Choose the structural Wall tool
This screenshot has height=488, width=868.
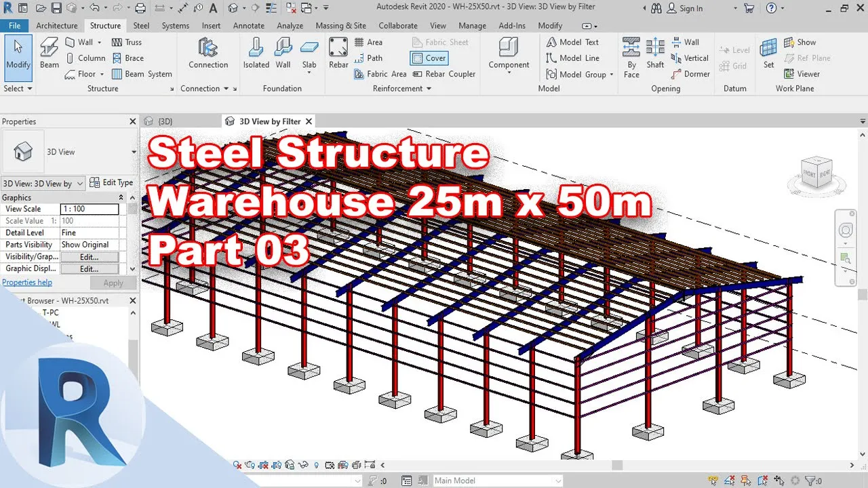(x=79, y=42)
